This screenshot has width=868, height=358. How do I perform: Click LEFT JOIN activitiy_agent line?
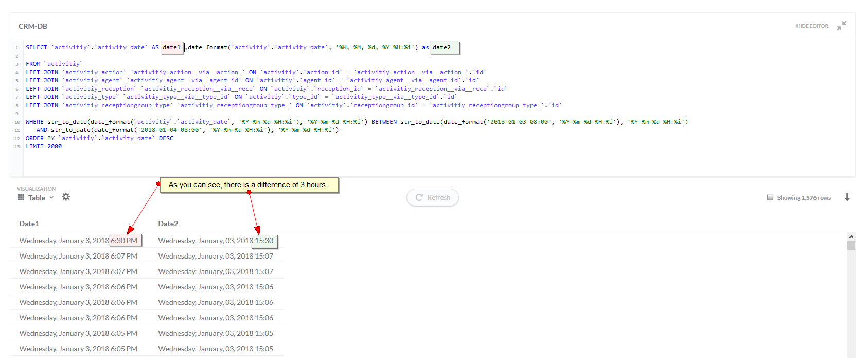tap(252, 80)
